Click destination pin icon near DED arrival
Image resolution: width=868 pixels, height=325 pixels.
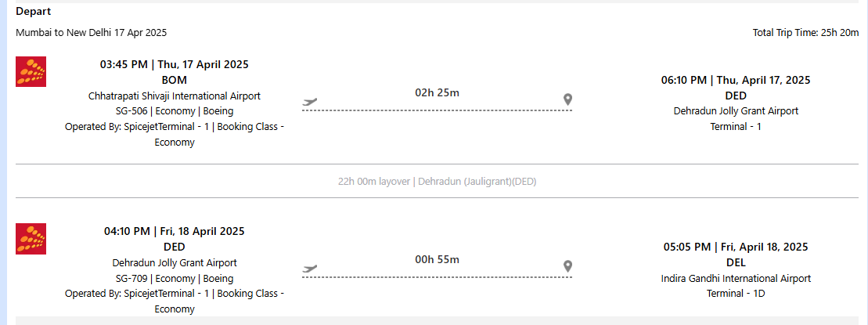(x=567, y=99)
